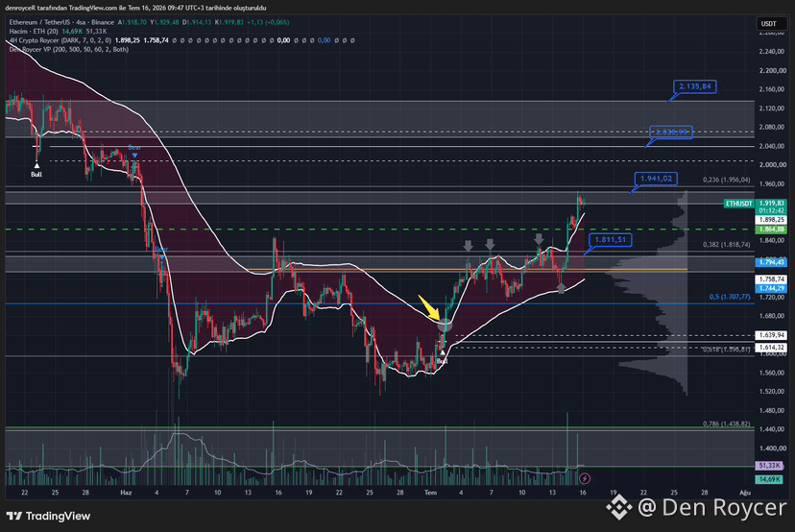Click the Tem month label on time axis
This screenshot has width=795, height=532.
pyautogui.click(x=430, y=493)
